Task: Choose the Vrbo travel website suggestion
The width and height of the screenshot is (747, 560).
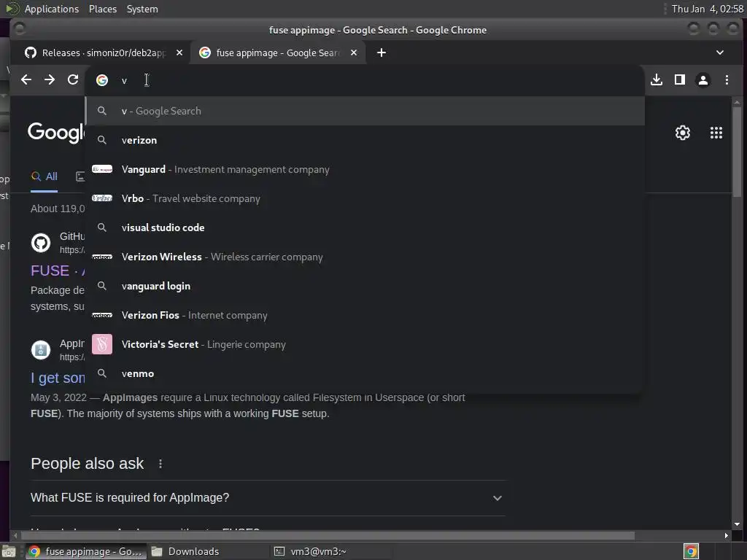Action: point(365,198)
